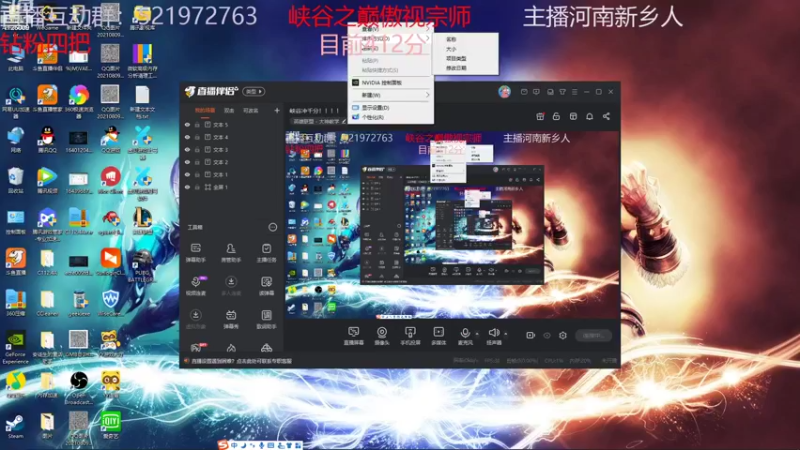Choose 大小 in the sort submenu

464,49
